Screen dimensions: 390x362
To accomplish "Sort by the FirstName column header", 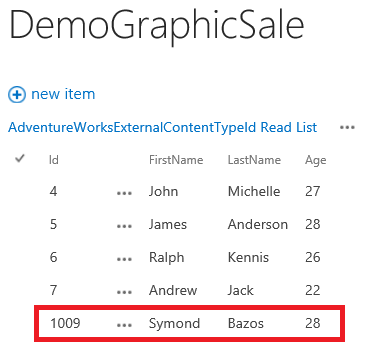I will (176, 160).
